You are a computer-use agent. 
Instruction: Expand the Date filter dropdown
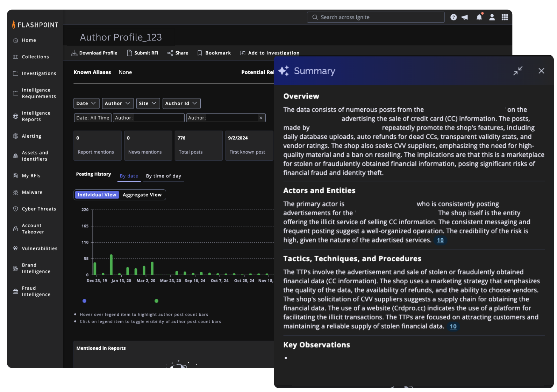(x=86, y=103)
